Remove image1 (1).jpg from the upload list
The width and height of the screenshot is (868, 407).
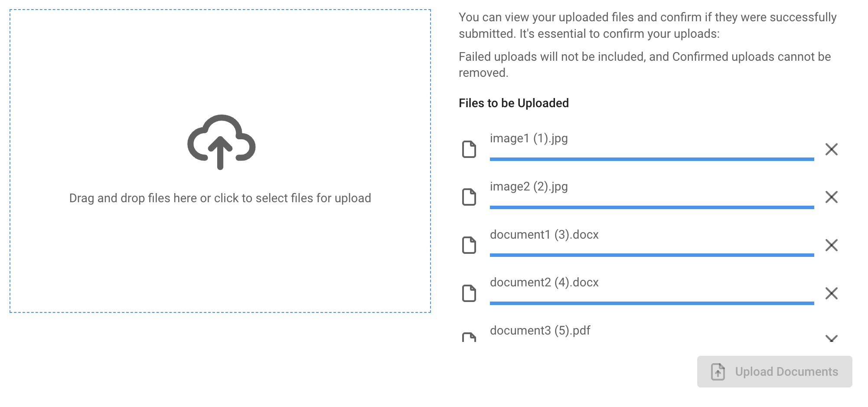(832, 150)
